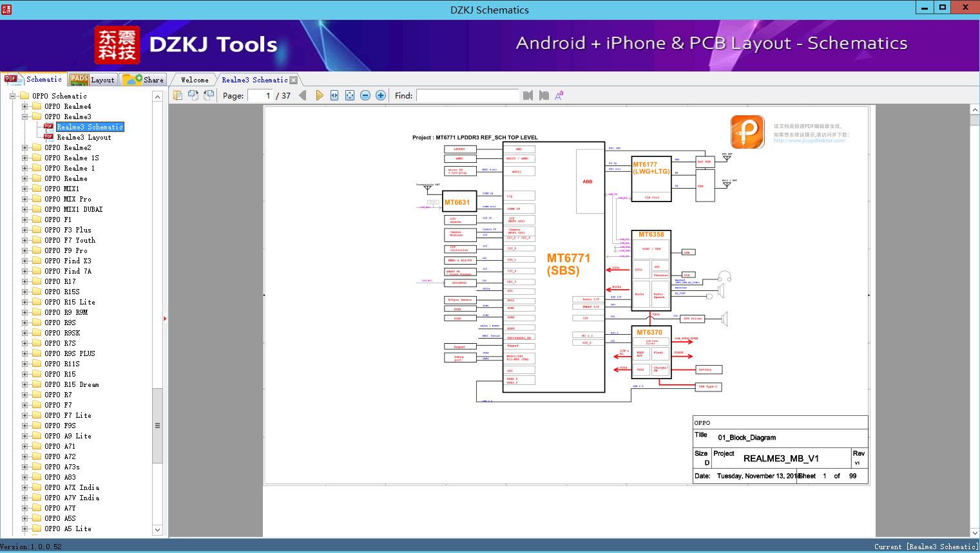
Task: Select the OPPO R9 R9M row
Action: click(66, 312)
